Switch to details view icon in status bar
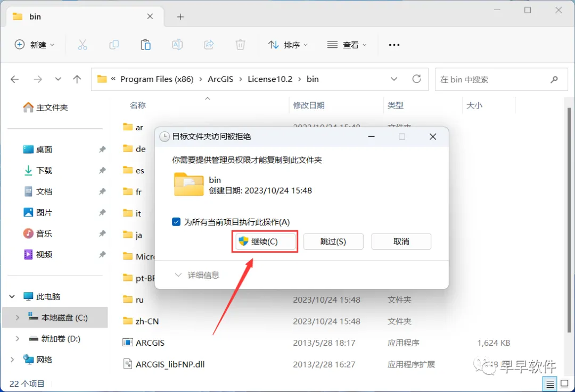The image size is (575, 392). (550, 384)
